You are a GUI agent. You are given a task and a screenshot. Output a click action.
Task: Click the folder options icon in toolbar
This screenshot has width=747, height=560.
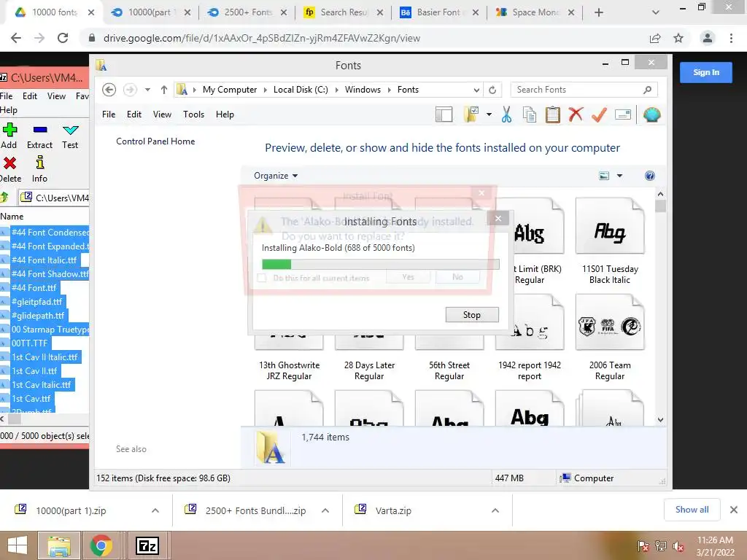(471, 114)
